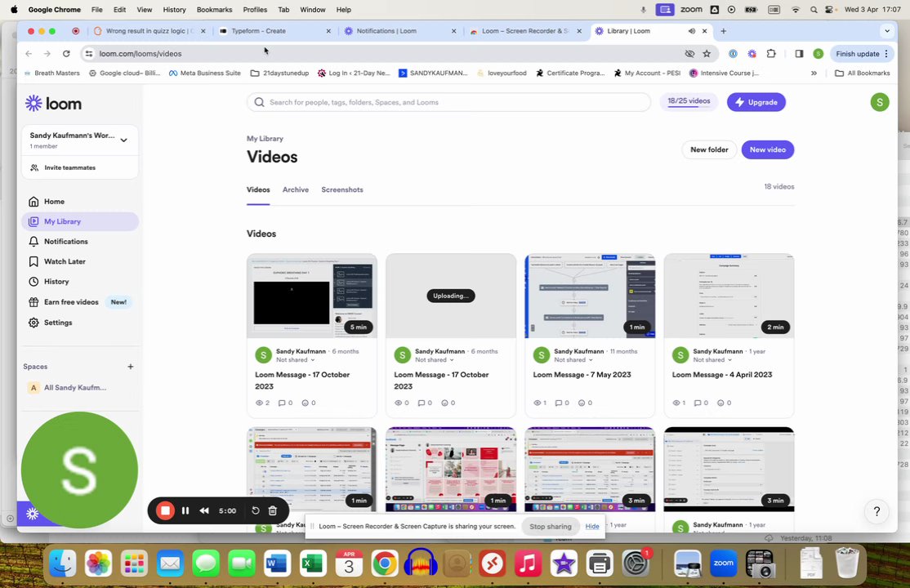The image size is (910, 588).
Task: Click Stop sharing button
Action: (x=551, y=527)
